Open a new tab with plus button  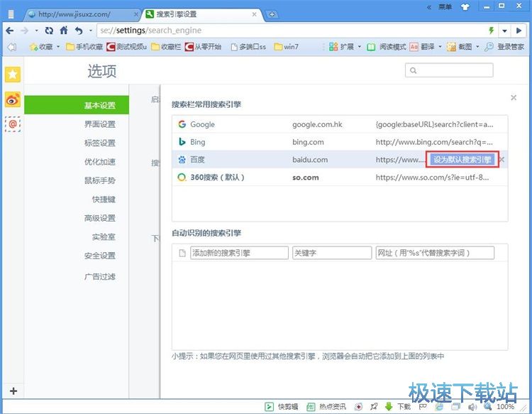pyautogui.click(x=272, y=15)
